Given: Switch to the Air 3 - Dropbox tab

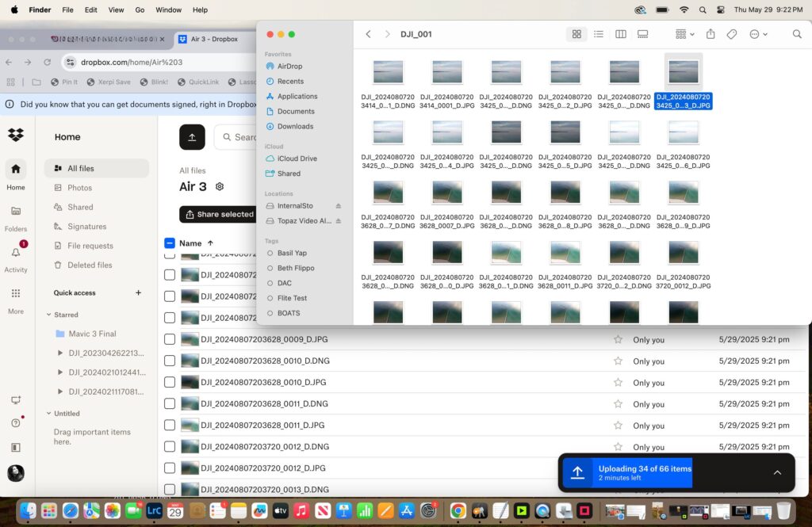Looking at the screenshot, I should pos(214,39).
